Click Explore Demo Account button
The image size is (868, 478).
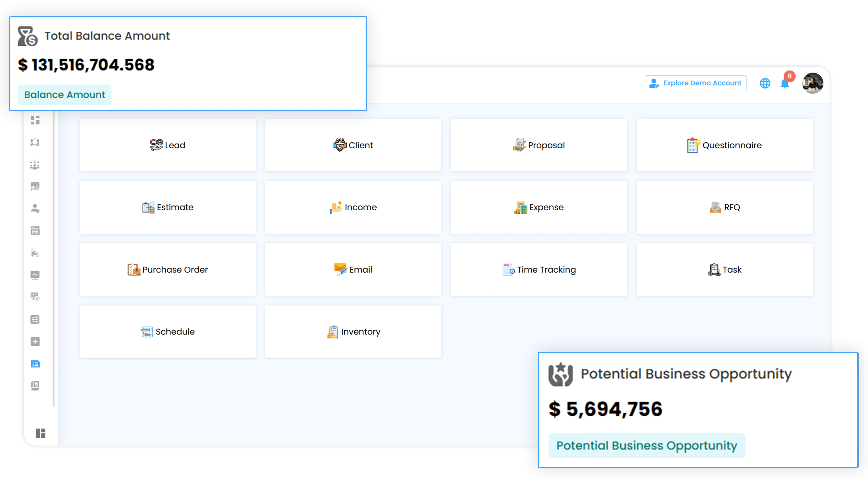pos(696,83)
